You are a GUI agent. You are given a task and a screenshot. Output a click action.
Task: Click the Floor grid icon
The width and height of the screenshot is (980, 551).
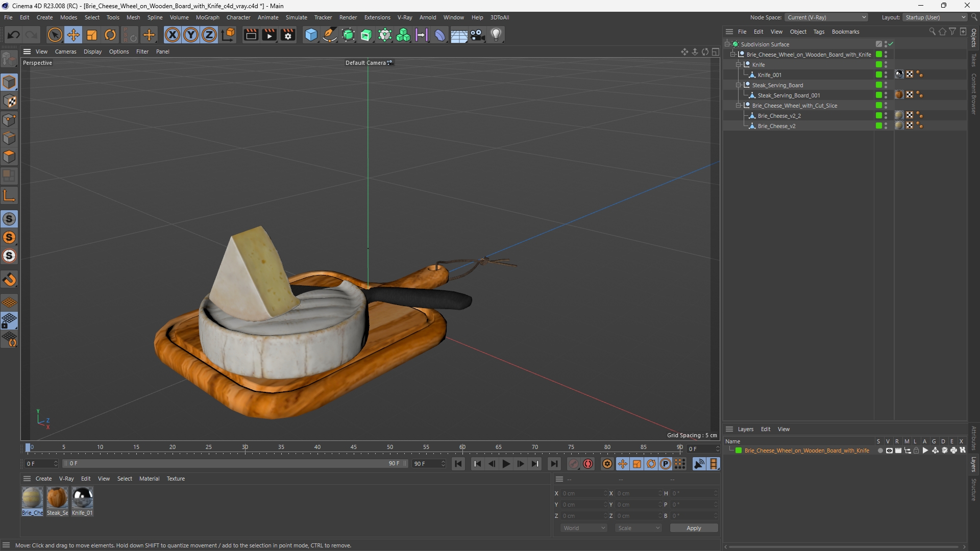point(459,35)
